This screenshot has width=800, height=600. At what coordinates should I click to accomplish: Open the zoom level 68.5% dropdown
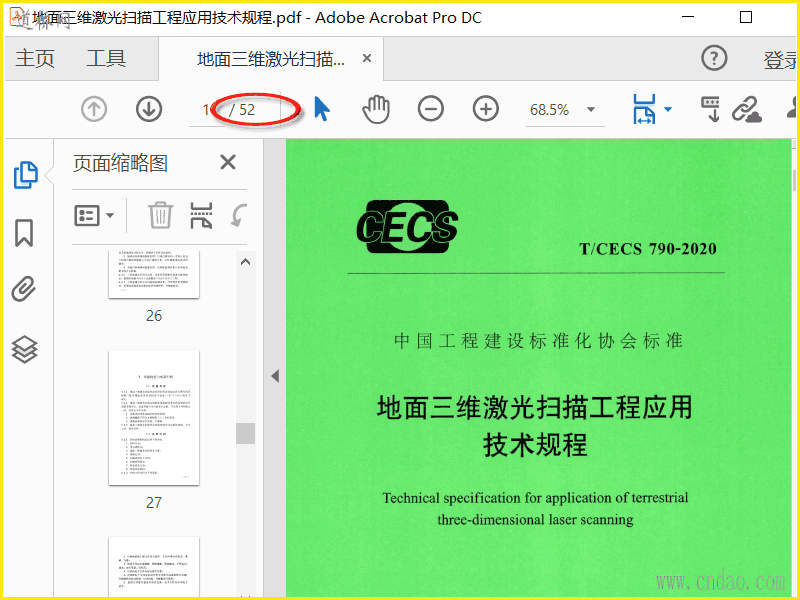(x=591, y=109)
